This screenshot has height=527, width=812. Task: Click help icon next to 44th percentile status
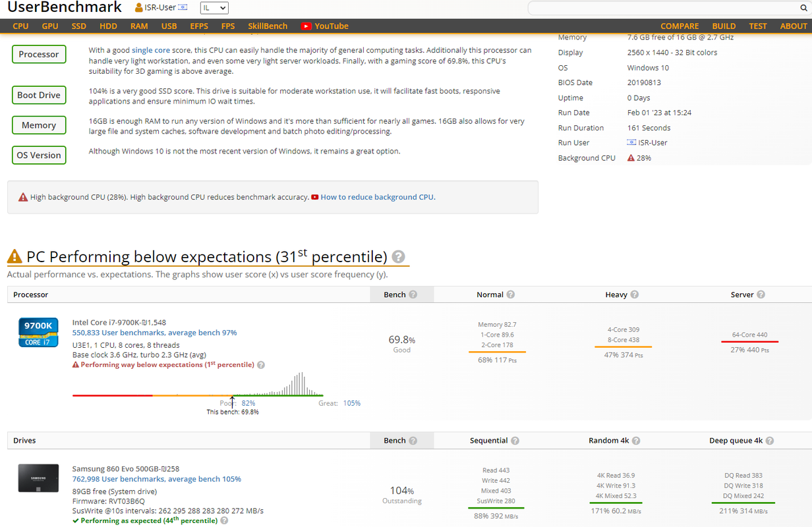225,520
